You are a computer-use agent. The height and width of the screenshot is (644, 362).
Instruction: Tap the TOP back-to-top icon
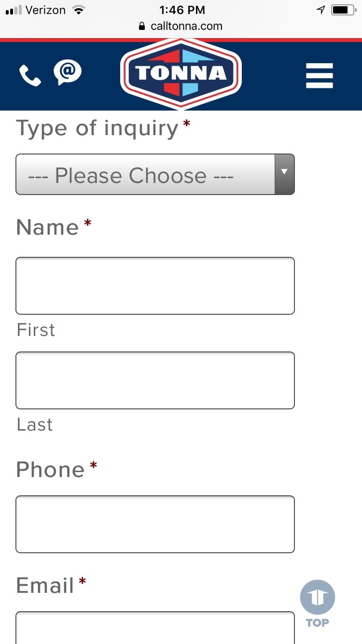[x=318, y=603]
